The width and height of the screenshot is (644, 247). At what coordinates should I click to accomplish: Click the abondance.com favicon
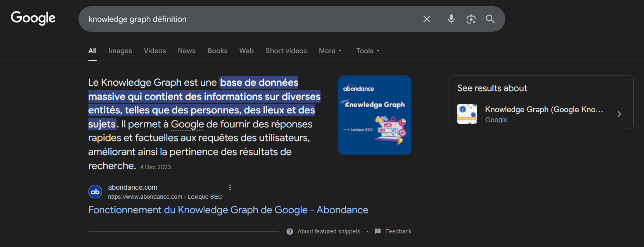pos(95,191)
